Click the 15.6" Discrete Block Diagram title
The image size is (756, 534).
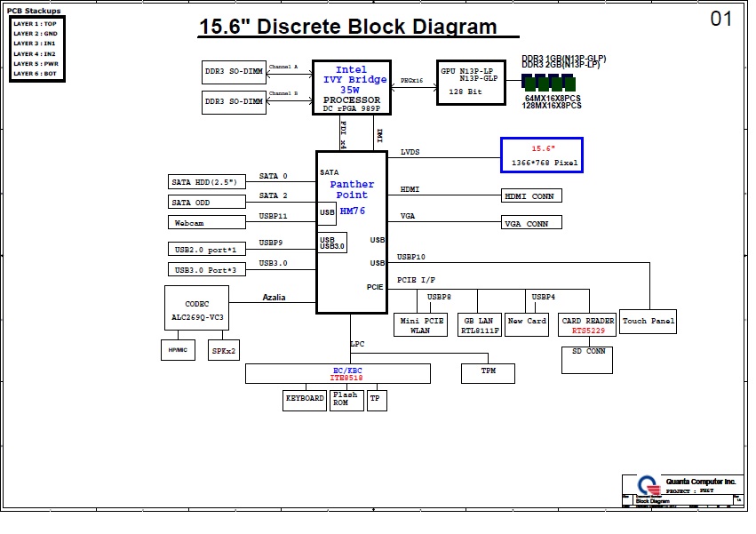(x=348, y=27)
